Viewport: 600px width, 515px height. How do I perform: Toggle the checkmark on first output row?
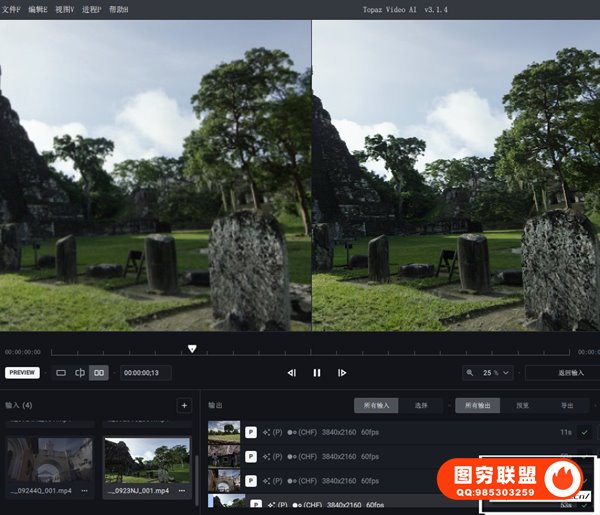[x=583, y=432]
